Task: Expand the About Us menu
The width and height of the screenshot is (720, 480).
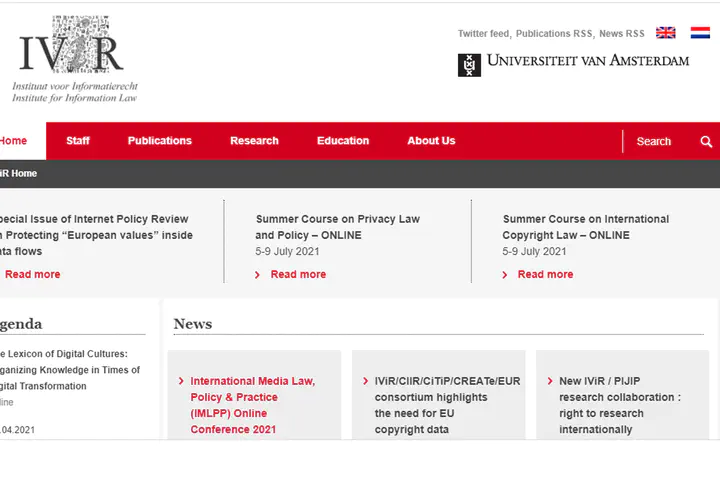Action: [x=431, y=141]
